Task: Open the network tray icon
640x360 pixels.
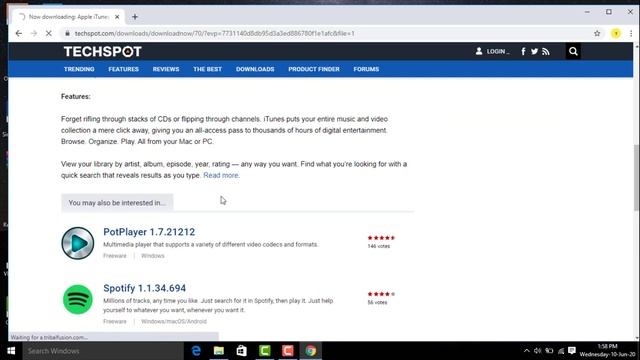Action: [x=561, y=351]
